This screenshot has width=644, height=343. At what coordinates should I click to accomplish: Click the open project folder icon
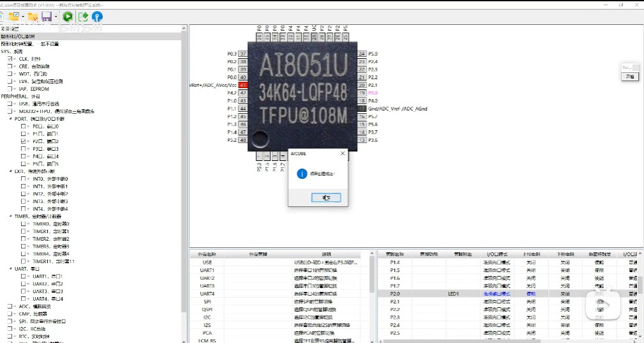pyautogui.click(x=13, y=17)
